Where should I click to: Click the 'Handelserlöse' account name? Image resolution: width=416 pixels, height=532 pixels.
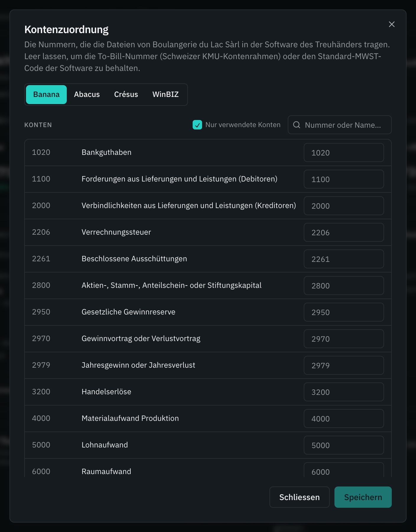[106, 392]
